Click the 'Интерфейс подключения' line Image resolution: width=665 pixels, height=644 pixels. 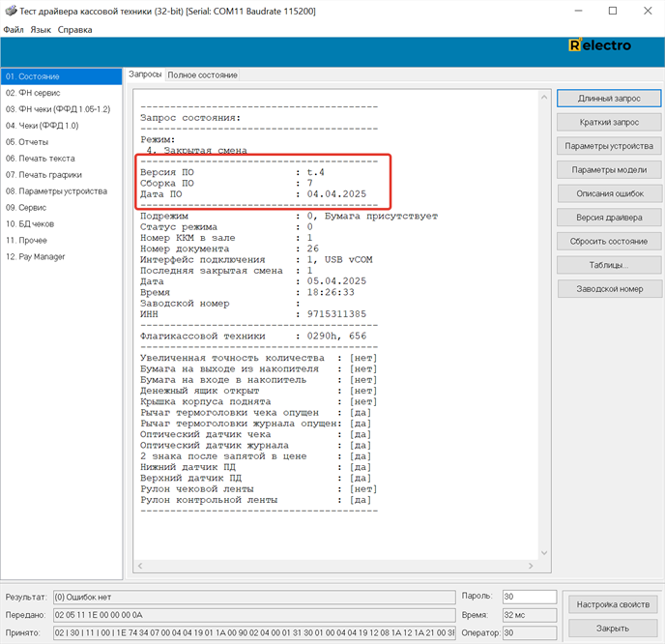point(256,260)
